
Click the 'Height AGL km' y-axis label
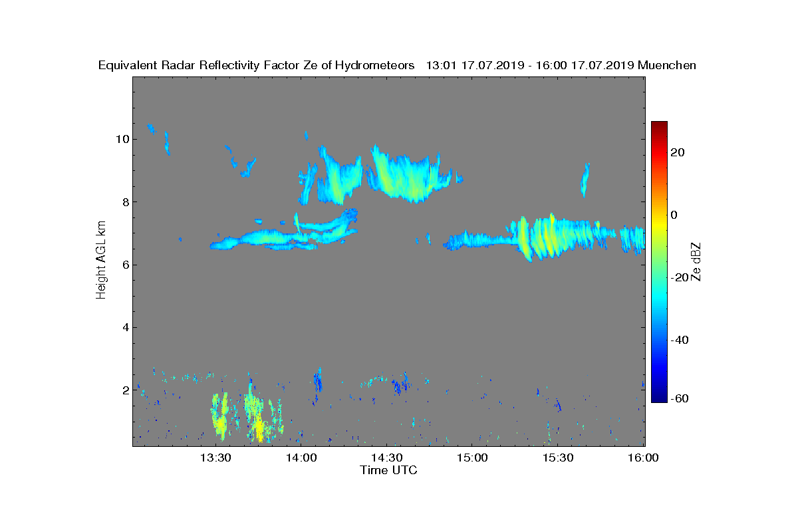click(101, 261)
